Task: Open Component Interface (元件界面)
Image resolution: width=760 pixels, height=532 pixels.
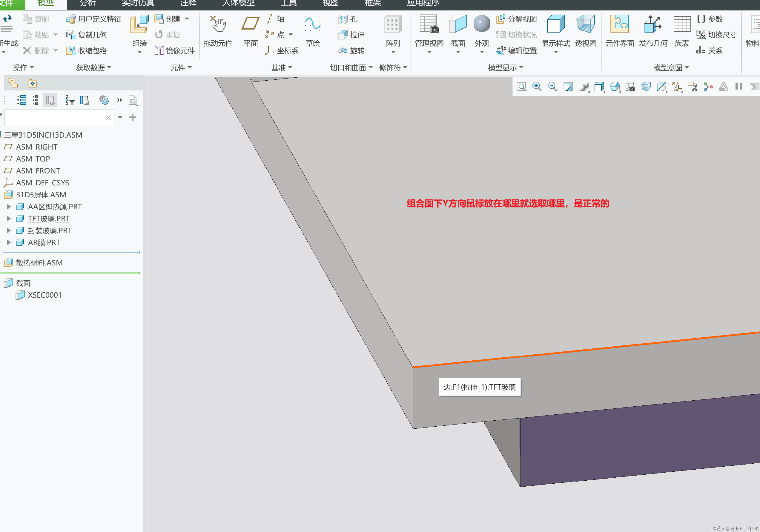Action: [x=620, y=31]
